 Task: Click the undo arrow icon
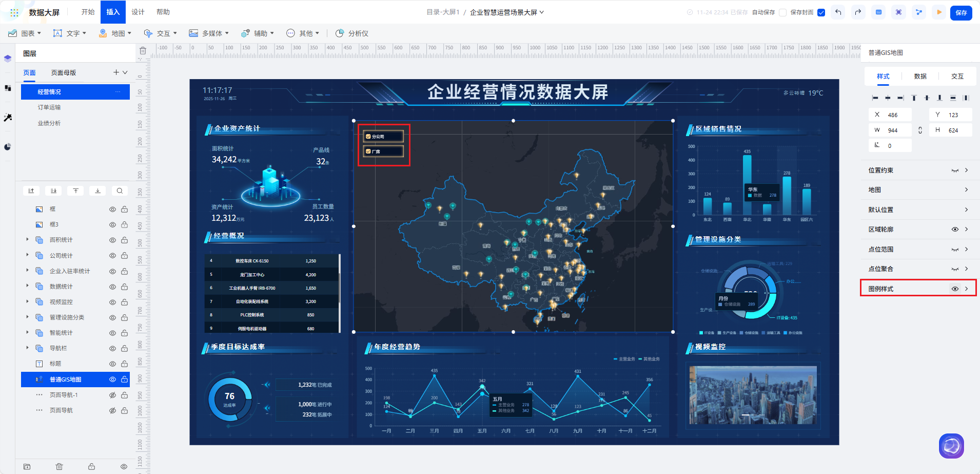click(x=838, y=12)
